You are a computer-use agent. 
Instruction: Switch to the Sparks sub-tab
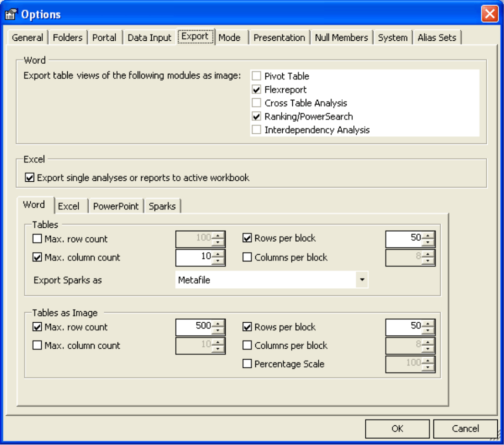(x=162, y=206)
